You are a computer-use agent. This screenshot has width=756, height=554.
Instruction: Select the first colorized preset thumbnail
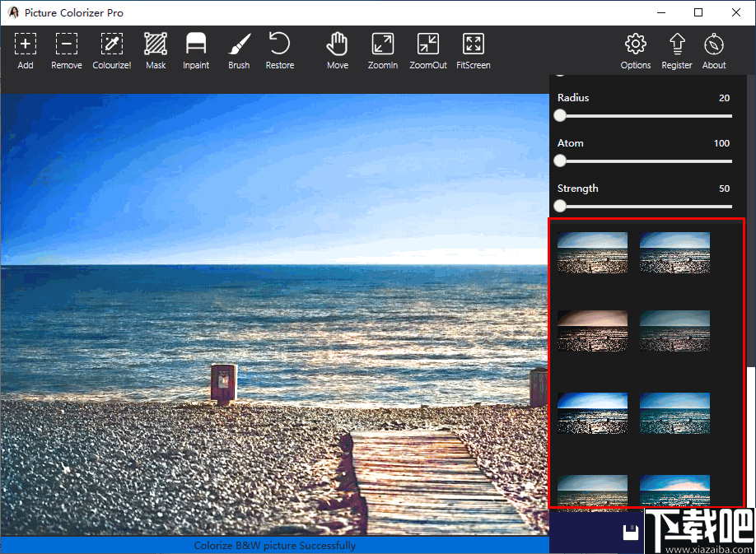click(592, 253)
